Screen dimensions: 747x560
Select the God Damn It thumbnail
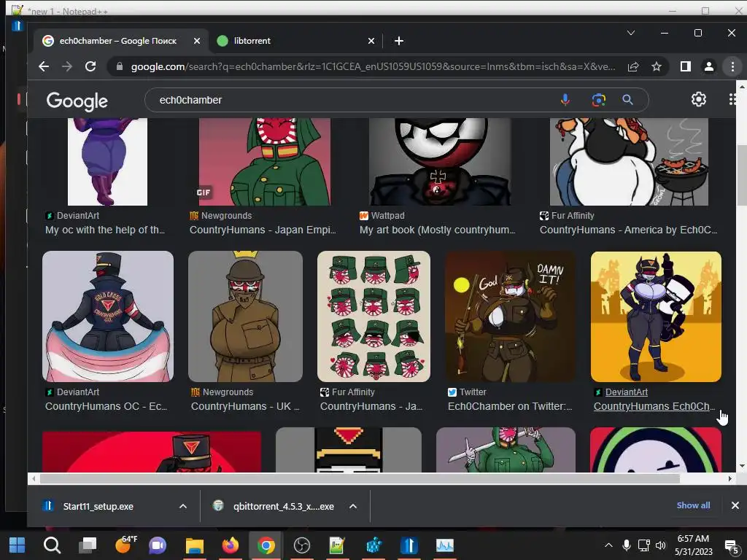(x=510, y=316)
